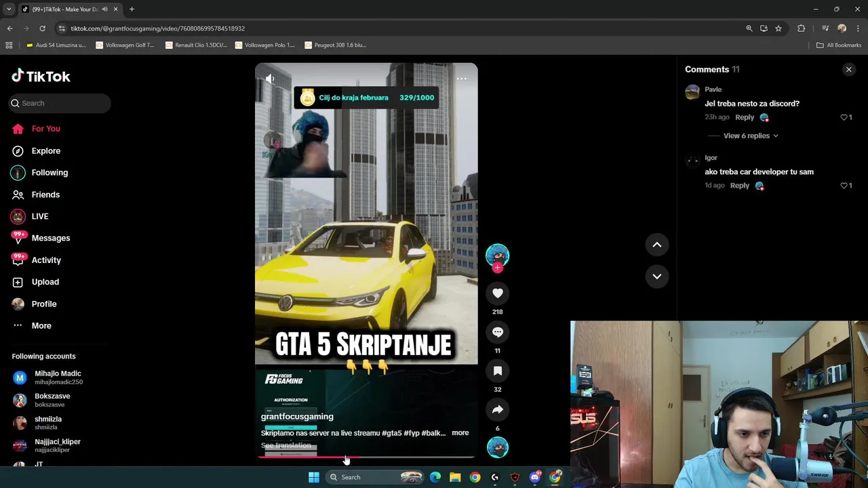This screenshot has width=868, height=488.
Task: Open Bokszasve followed account
Action: (x=52, y=400)
